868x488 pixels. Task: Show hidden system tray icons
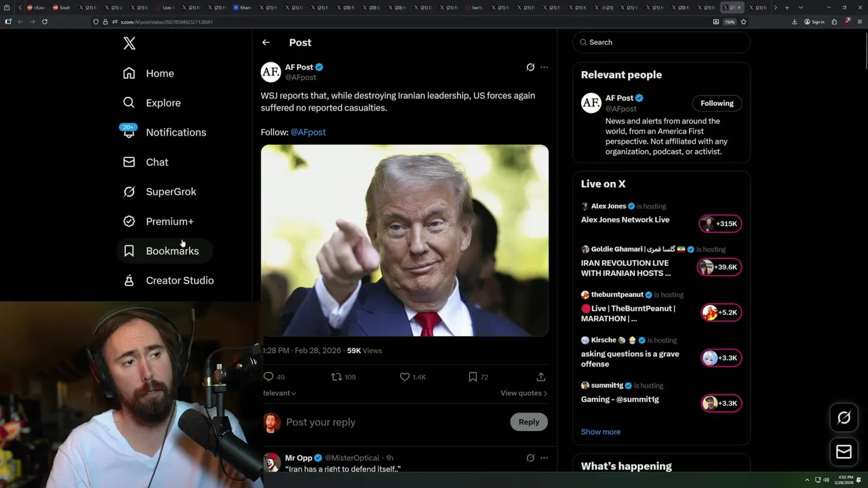[x=807, y=480]
